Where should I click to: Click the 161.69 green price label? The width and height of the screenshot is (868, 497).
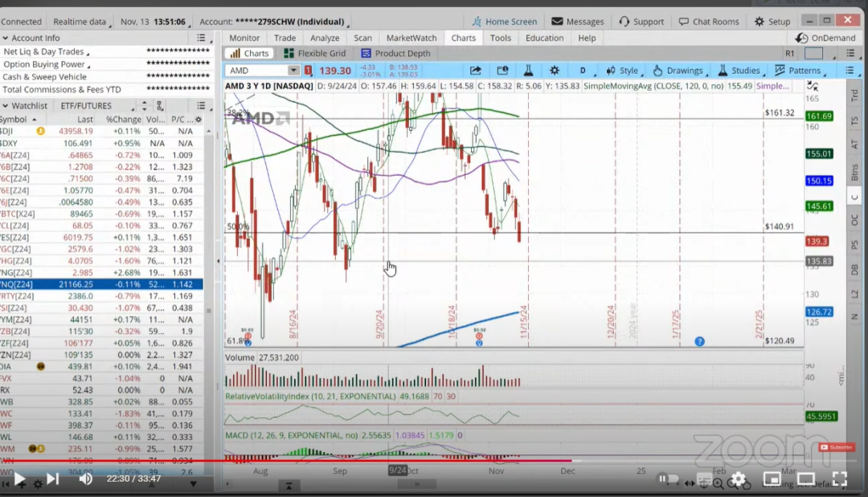coord(819,116)
